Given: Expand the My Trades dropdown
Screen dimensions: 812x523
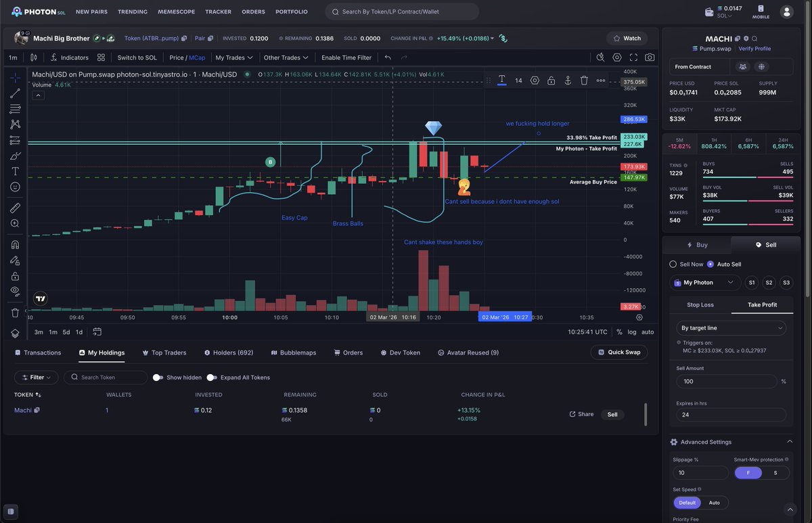Looking at the screenshot, I should pos(234,58).
